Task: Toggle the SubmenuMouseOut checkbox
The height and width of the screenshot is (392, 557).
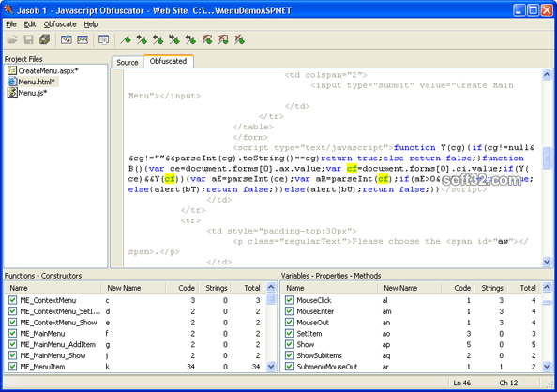Action: coord(289,367)
